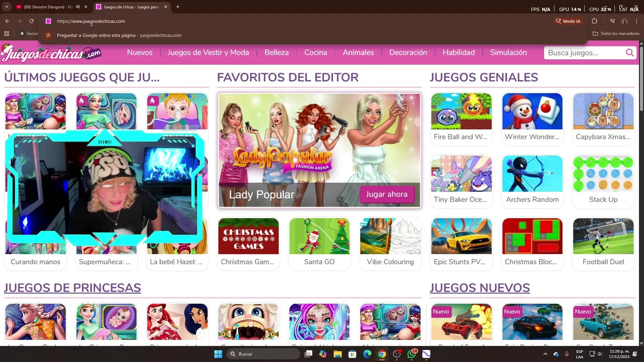Open the apps grid in bookmarks bar
This screenshot has width=644, height=362.
pos(7,34)
